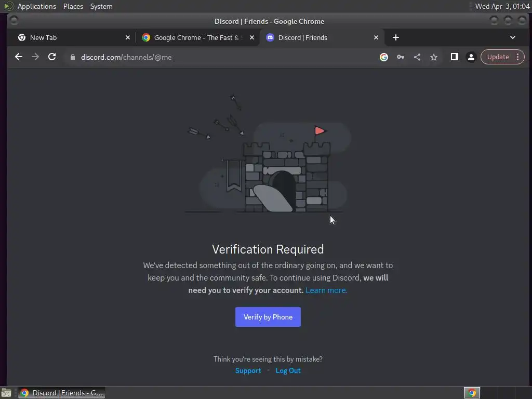The width and height of the screenshot is (532, 399).
Task: Open the Places menu
Action: [73, 6]
